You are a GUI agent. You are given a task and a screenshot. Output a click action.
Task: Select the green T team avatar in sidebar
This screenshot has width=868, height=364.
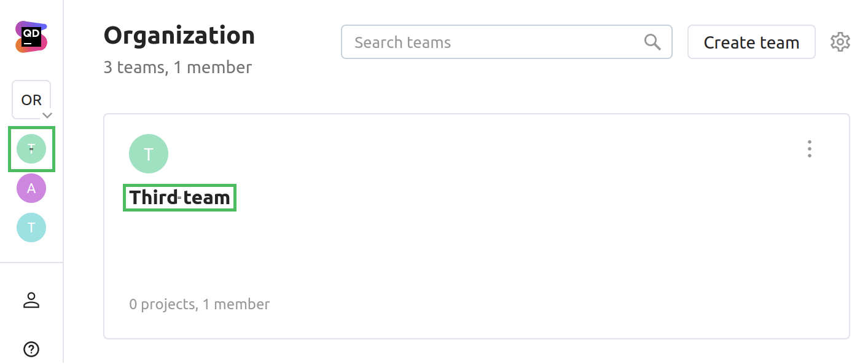(31, 149)
